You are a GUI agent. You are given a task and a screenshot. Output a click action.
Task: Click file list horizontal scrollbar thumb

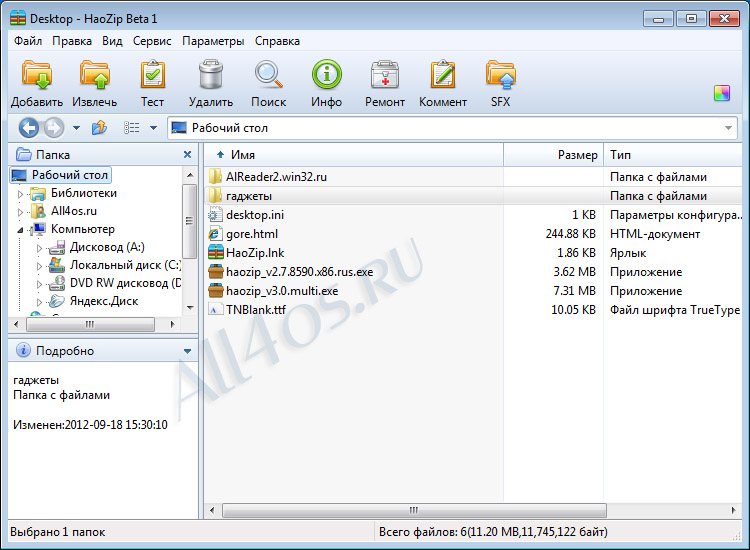(414, 510)
